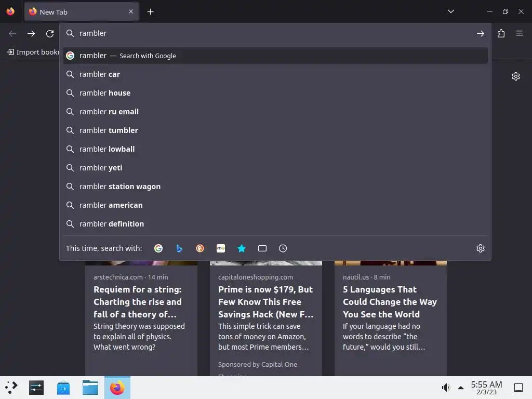The image size is (532, 399).
Task: Choose 'rambler american' suggestion
Action: click(x=275, y=205)
